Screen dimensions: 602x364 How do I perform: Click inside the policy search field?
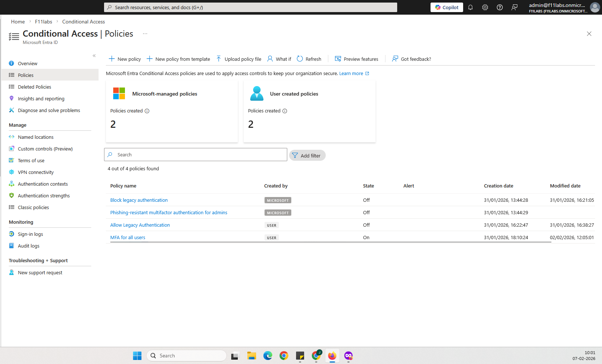(195, 154)
